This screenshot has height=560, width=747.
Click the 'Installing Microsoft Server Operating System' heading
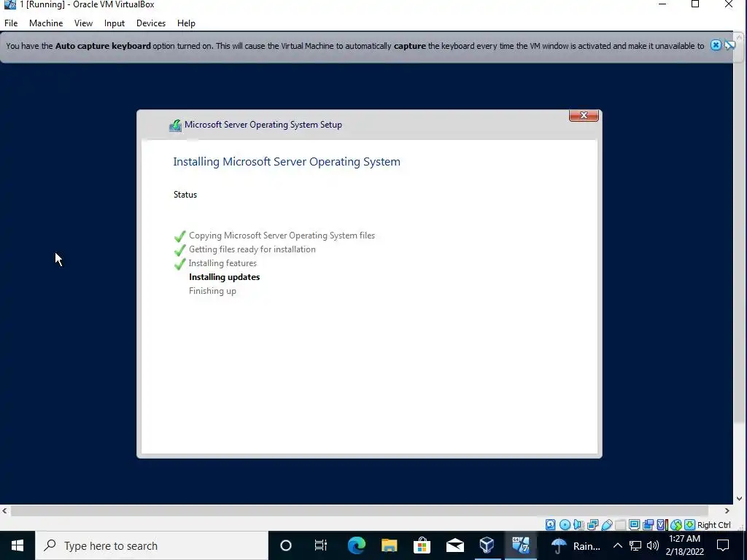click(287, 161)
